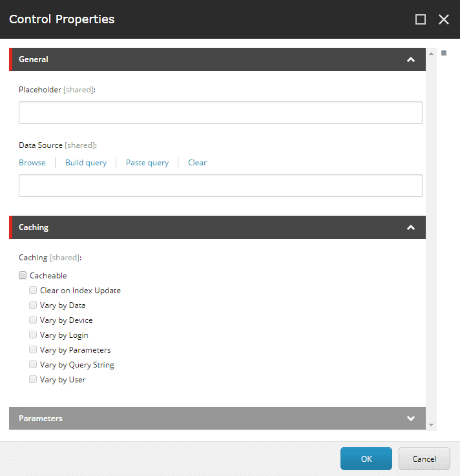Collapse the General section chevron
This screenshot has width=460, height=476.
[x=411, y=59]
